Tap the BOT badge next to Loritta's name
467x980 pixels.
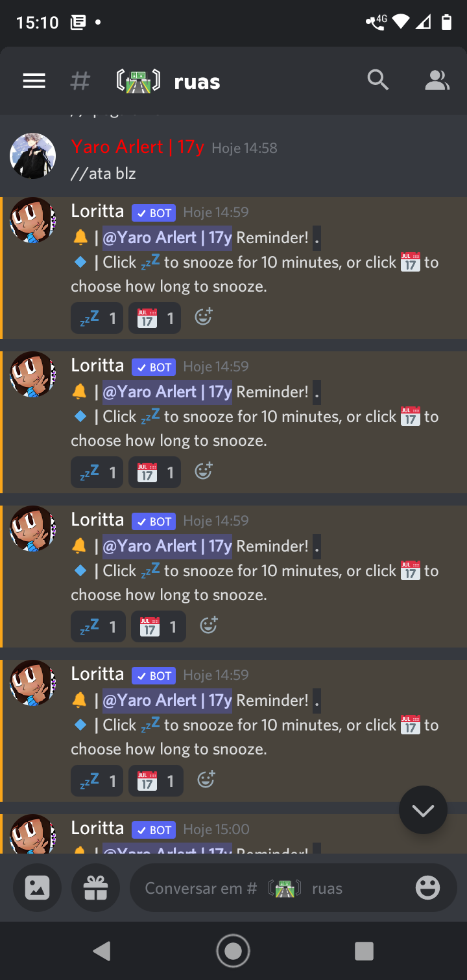point(153,212)
